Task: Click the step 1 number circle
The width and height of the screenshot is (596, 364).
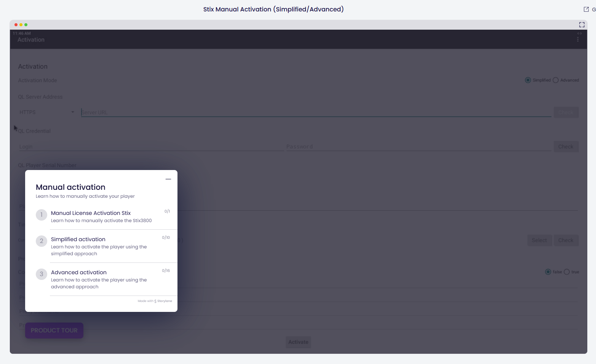Action: tap(42, 215)
